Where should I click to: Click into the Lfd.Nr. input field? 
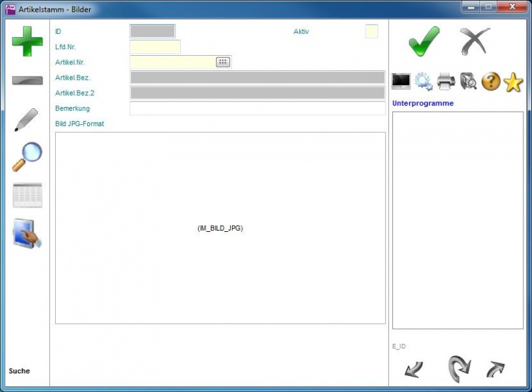(x=155, y=47)
